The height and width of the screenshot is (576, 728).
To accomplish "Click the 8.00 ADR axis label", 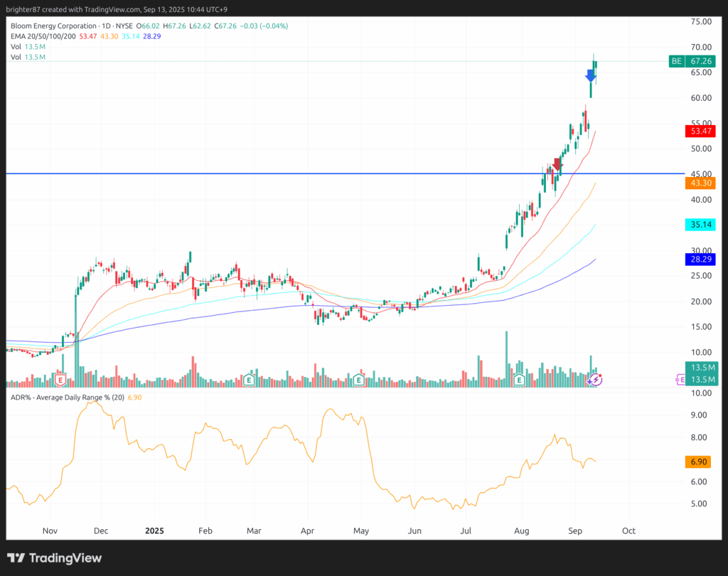I will [699, 437].
